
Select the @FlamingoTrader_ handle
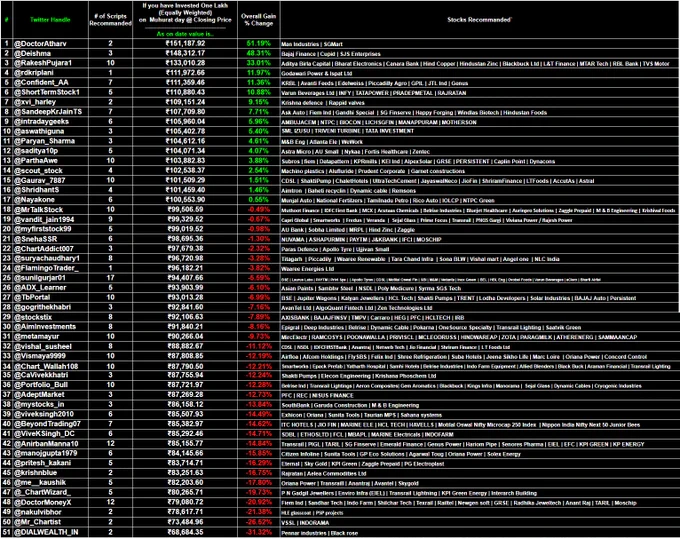46,268
